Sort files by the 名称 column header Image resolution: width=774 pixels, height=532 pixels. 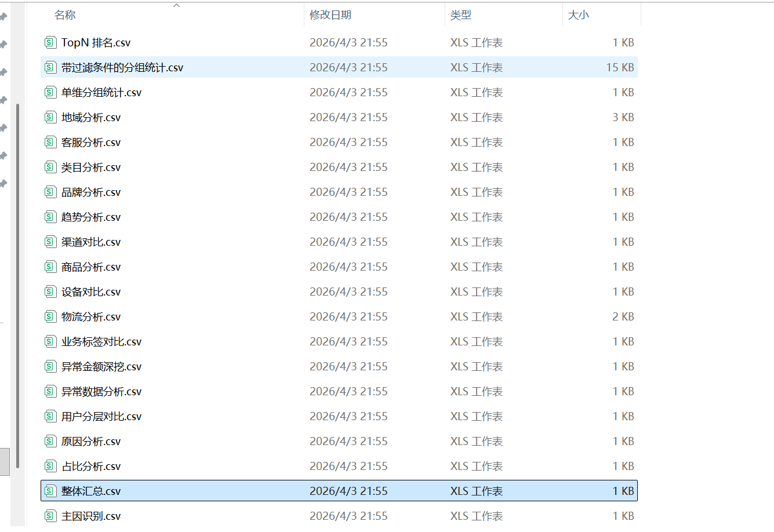click(65, 15)
